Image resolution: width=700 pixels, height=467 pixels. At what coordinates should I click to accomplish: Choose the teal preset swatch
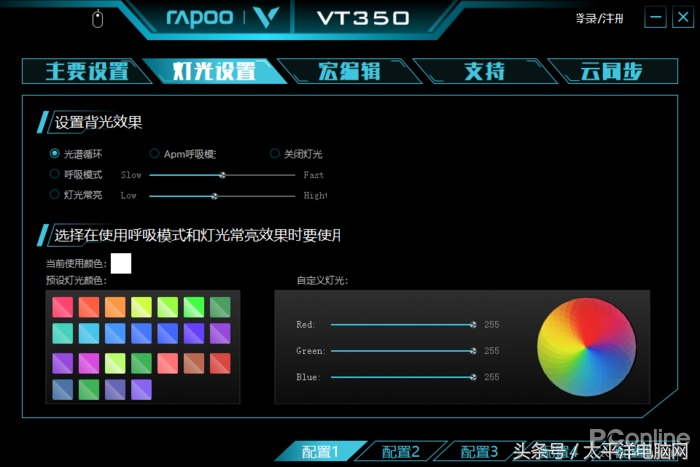(62, 334)
